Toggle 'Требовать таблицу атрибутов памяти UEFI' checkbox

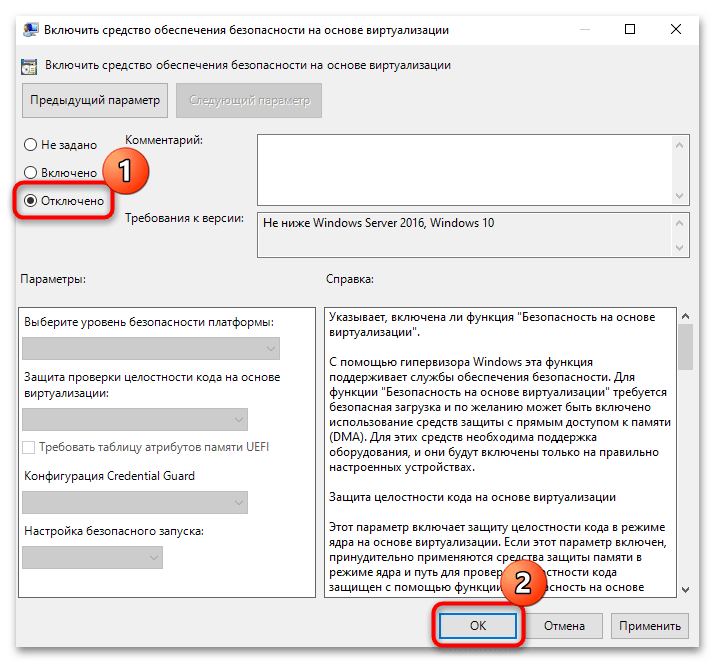tap(28, 447)
